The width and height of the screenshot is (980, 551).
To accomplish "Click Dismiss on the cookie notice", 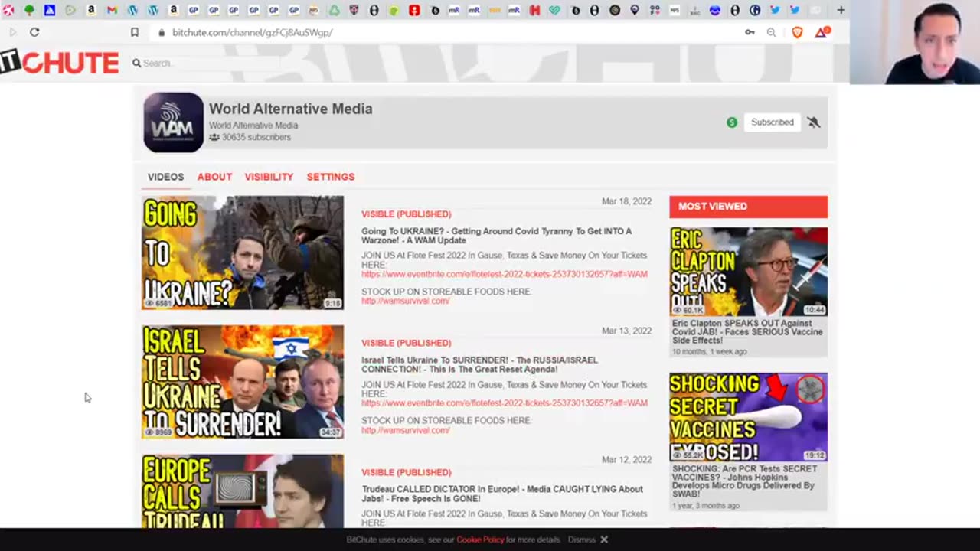I will tap(582, 540).
